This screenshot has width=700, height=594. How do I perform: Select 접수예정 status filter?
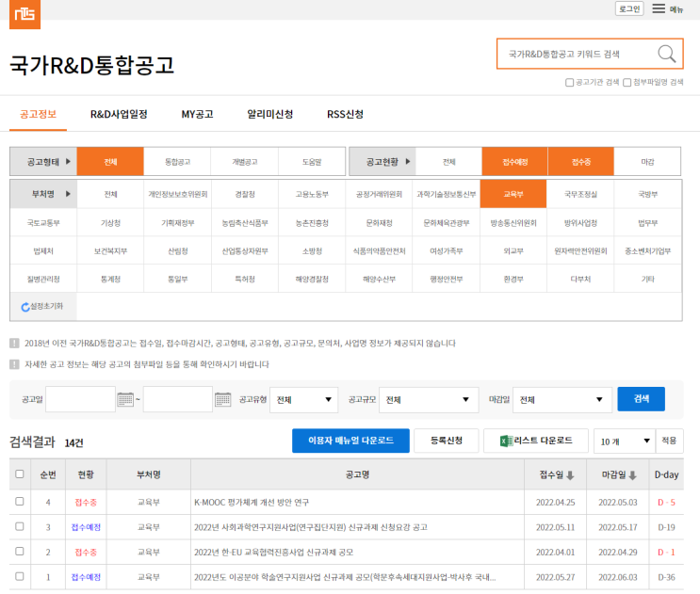click(x=514, y=161)
